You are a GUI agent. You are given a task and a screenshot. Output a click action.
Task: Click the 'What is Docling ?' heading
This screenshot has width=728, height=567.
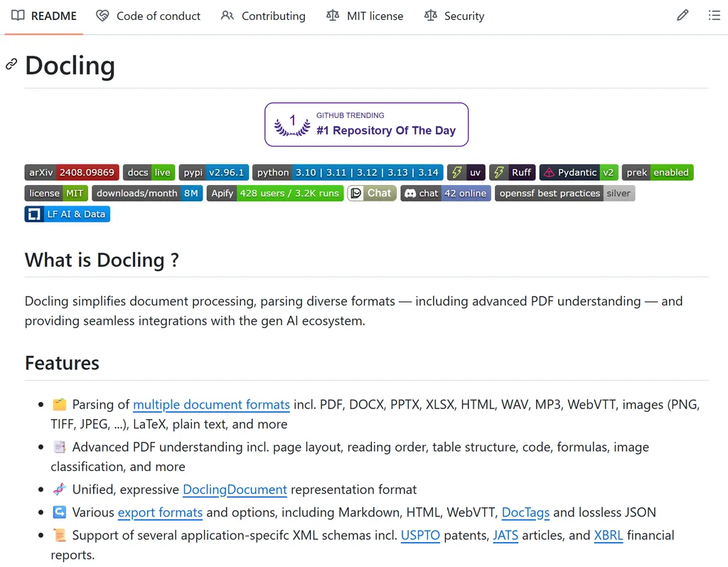click(102, 260)
